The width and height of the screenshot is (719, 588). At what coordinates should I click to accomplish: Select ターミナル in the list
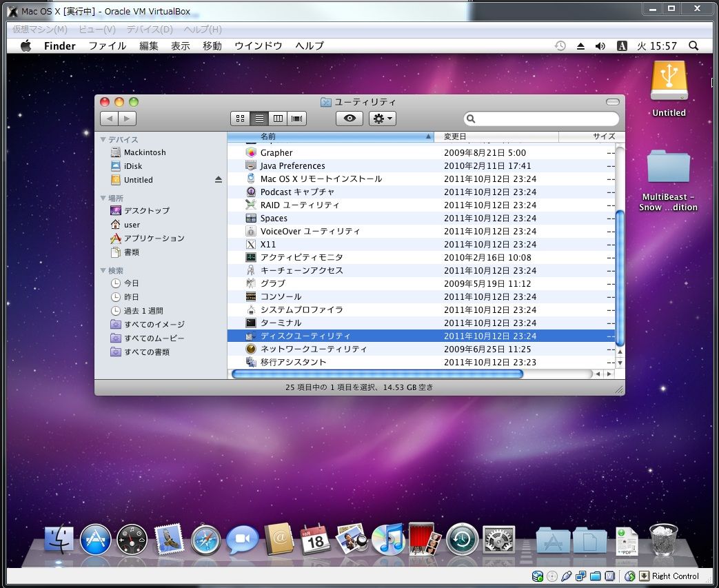click(421, 323)
